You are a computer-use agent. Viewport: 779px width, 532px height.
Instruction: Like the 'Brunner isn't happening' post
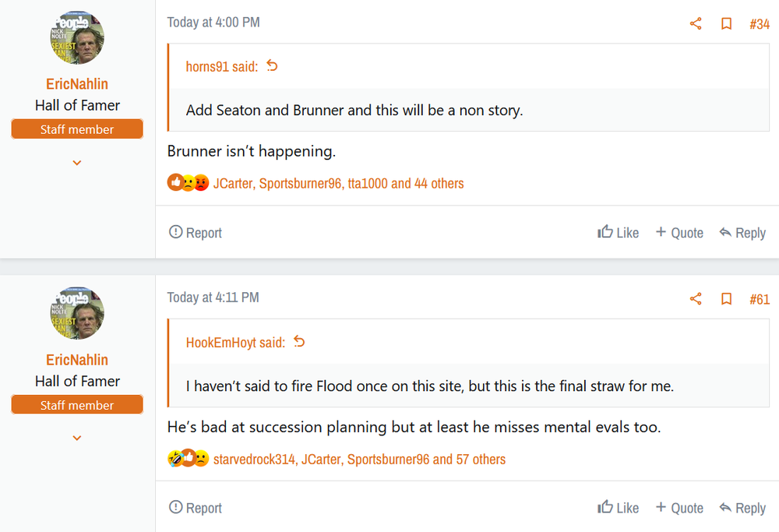[x=618, y=232]
